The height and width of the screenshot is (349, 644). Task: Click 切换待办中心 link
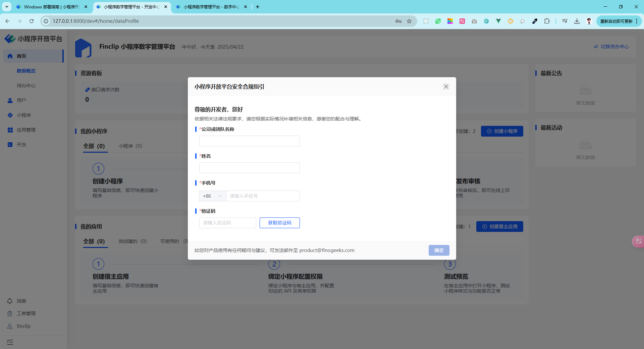coord(611,47)
